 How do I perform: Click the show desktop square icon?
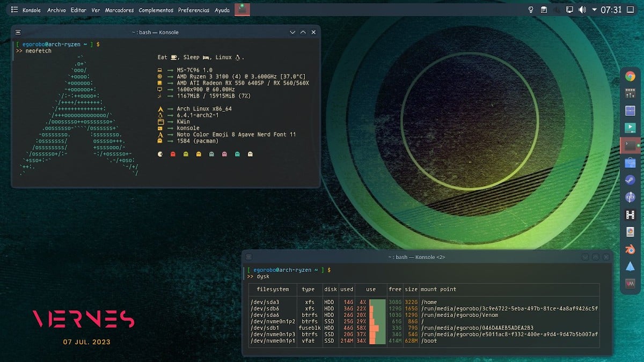click(x=631, y=10)
